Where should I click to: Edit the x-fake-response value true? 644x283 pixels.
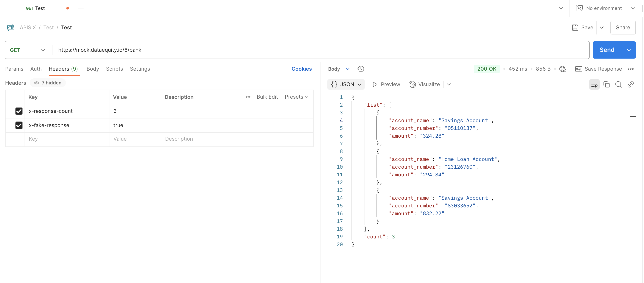point(135,125)
